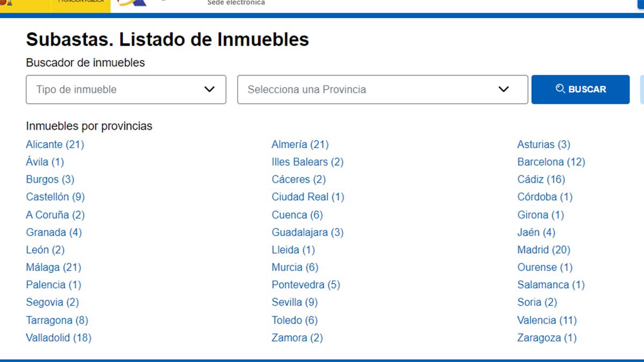Viewport: 644px width, 362px height.
Task: Open Málaga (21) property results
Action: click(x=54, y=267)
